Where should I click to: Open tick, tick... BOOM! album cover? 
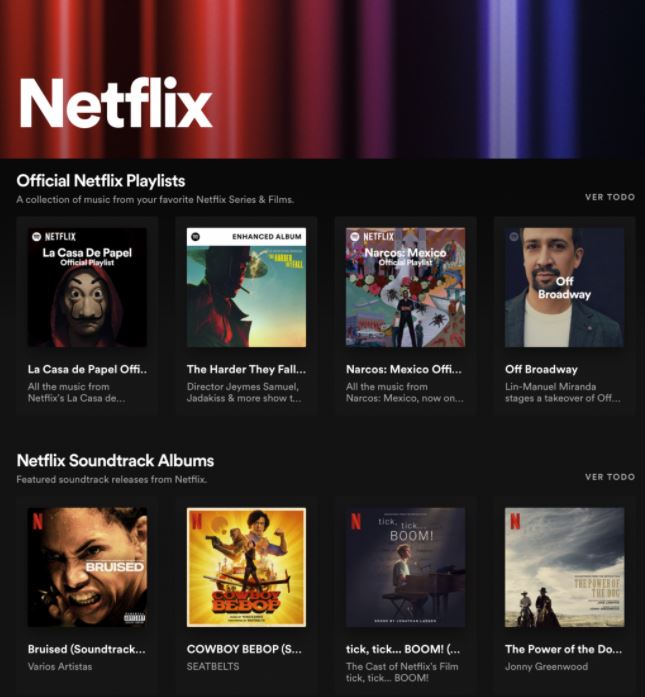pos(405,567)
